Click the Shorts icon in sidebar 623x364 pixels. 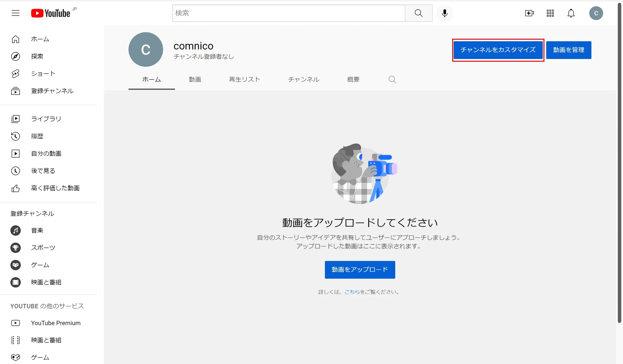pyautogui.click(x=16, y=74)
